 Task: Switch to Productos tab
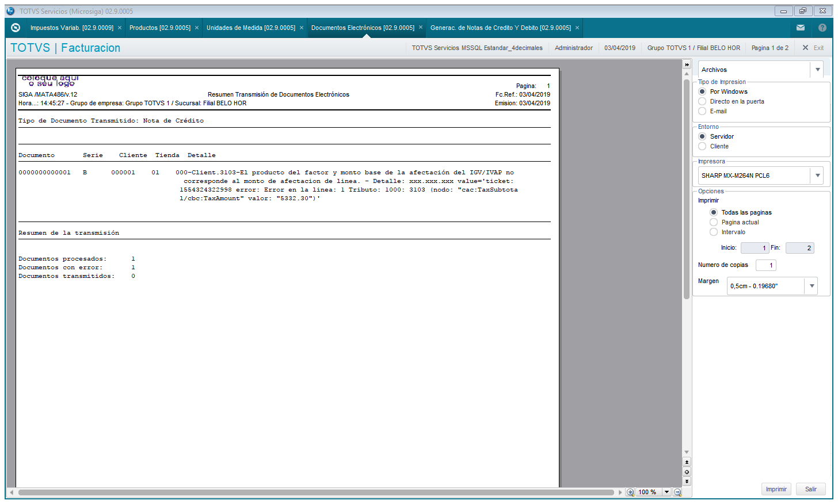(x=160, y=28)
